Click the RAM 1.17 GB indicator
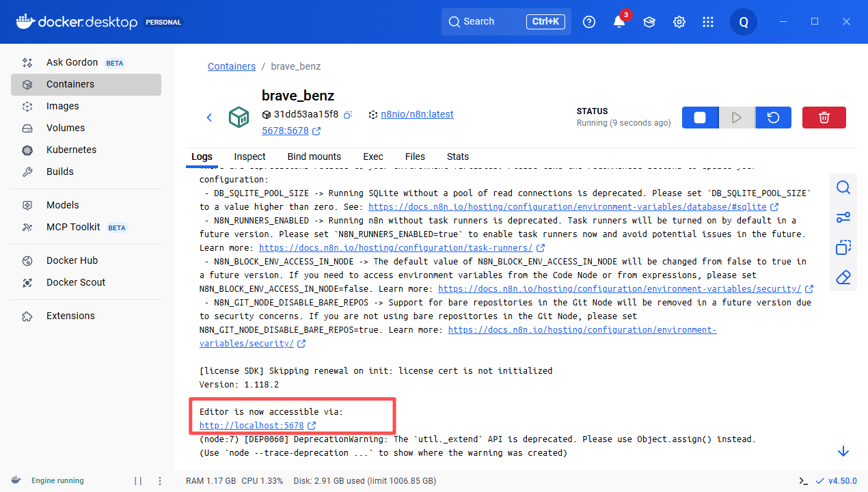868x492 pixels. (211, 480)
